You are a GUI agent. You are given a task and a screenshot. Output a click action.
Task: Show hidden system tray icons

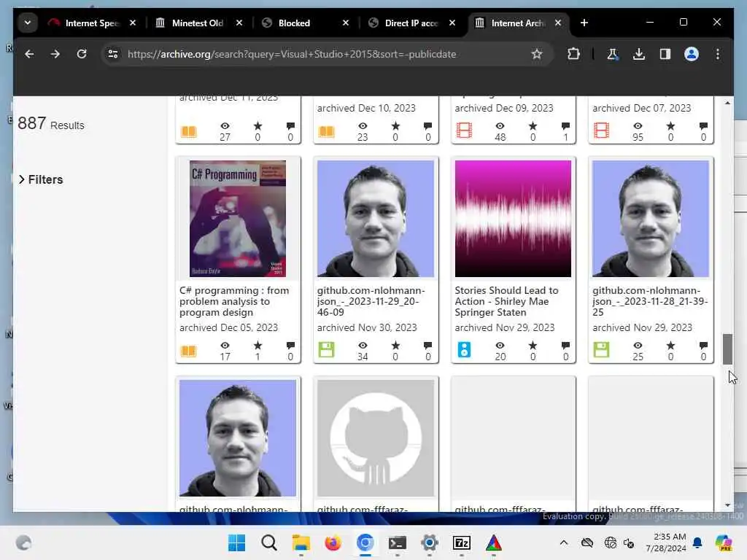pos(564,542)
